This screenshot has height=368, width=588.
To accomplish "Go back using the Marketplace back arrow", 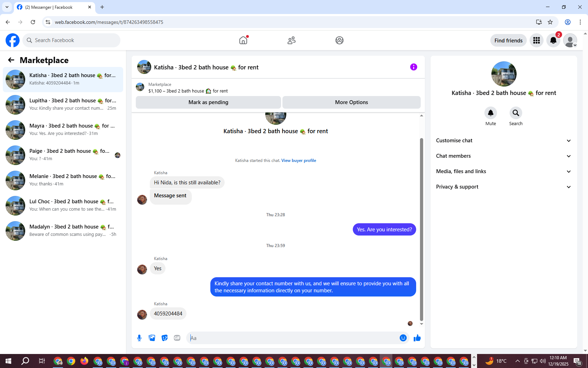I will click(x=11, y=60).
